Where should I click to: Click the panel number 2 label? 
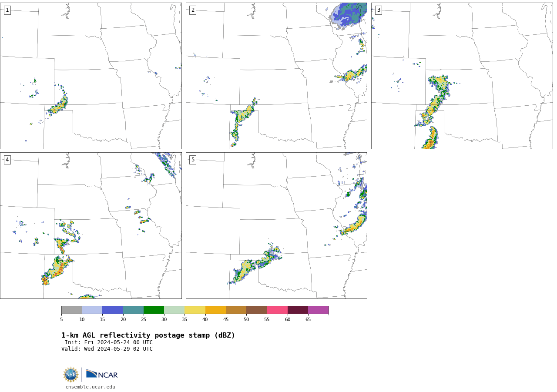(x=193, y=10)
